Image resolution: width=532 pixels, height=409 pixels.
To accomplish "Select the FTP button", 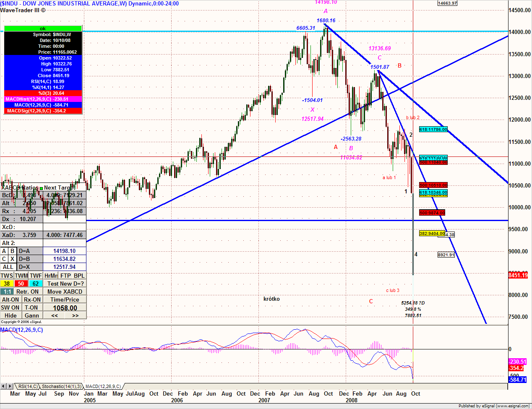I will pos(65,276).
